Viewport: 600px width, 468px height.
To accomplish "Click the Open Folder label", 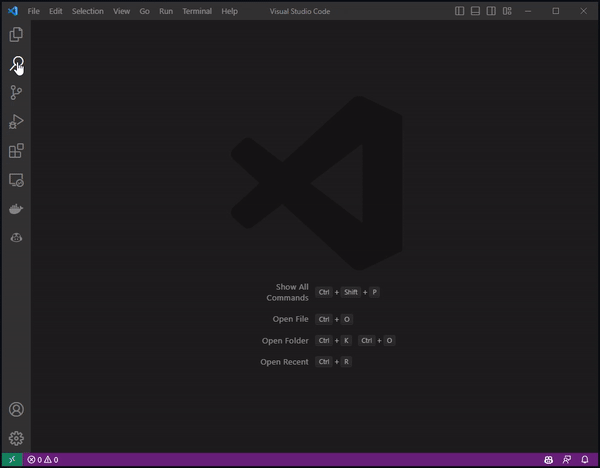I will (x=285, y=341).
